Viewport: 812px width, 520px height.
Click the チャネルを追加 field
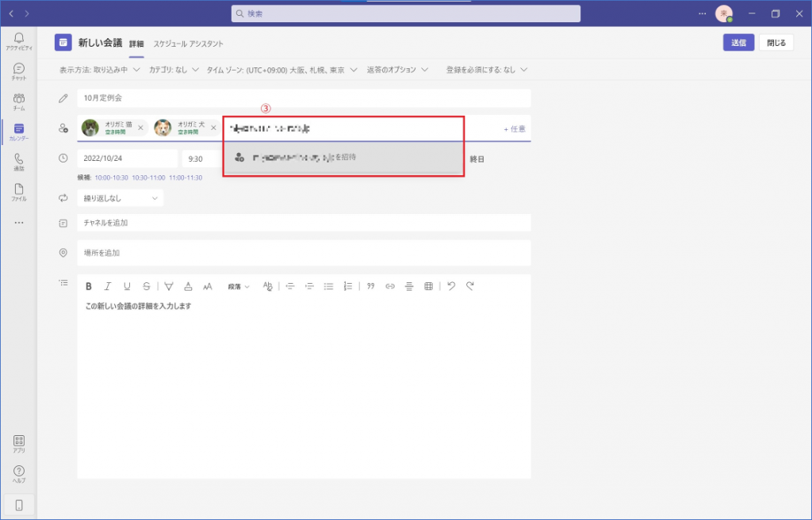[x=304, y=224]
